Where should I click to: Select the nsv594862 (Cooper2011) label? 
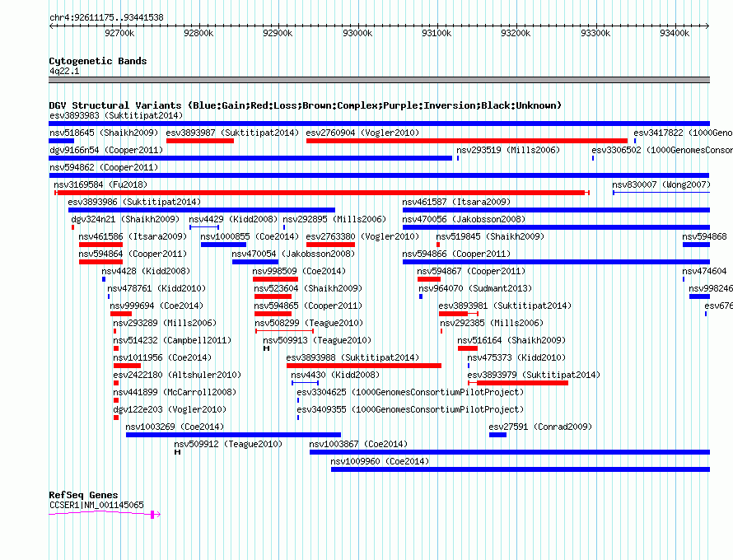pyautogui.click(x=104, y=167)
